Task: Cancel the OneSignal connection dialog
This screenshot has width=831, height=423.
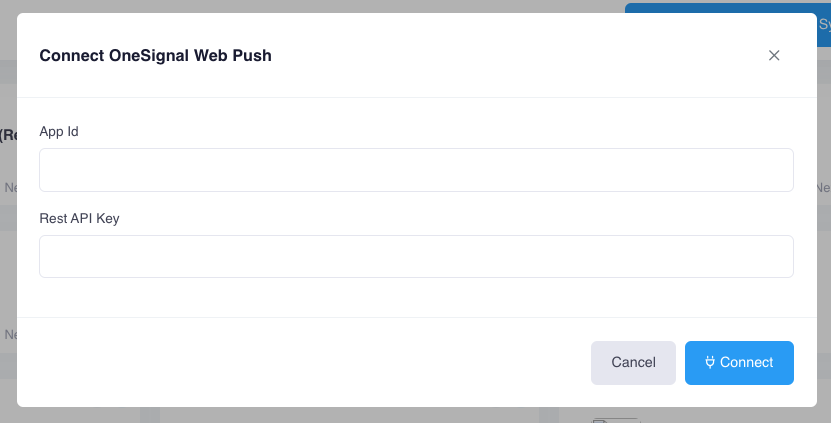Action: [x=633, y=363]
